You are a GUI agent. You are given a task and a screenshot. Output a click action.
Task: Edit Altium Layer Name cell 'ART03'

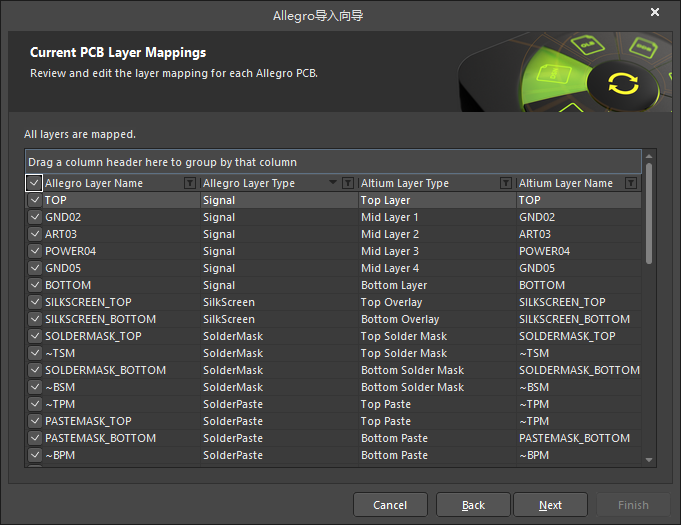coord(579,234)
